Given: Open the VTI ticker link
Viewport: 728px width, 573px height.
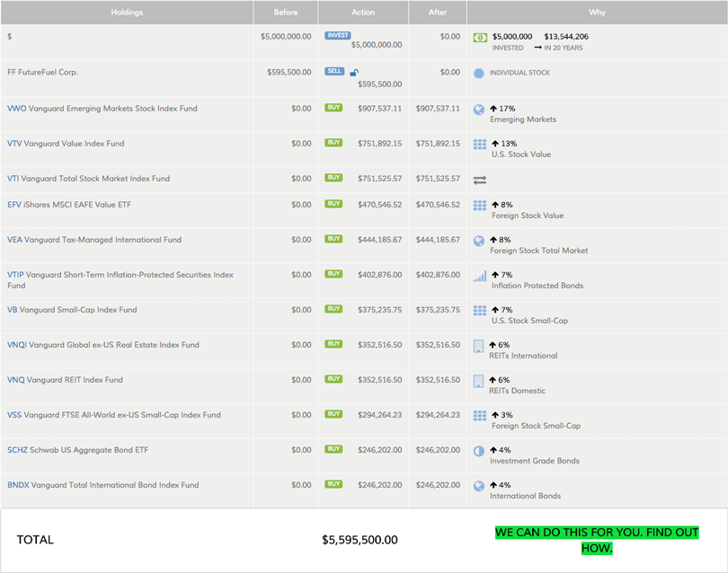Looking at the screenshot, I should pyautogui.click(x=13, y=179).
